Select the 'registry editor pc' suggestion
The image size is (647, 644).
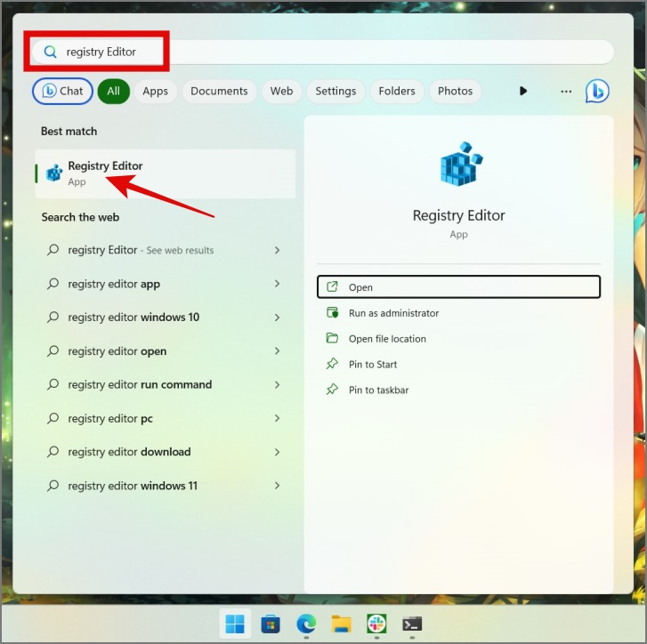click(x=163, y=418)
